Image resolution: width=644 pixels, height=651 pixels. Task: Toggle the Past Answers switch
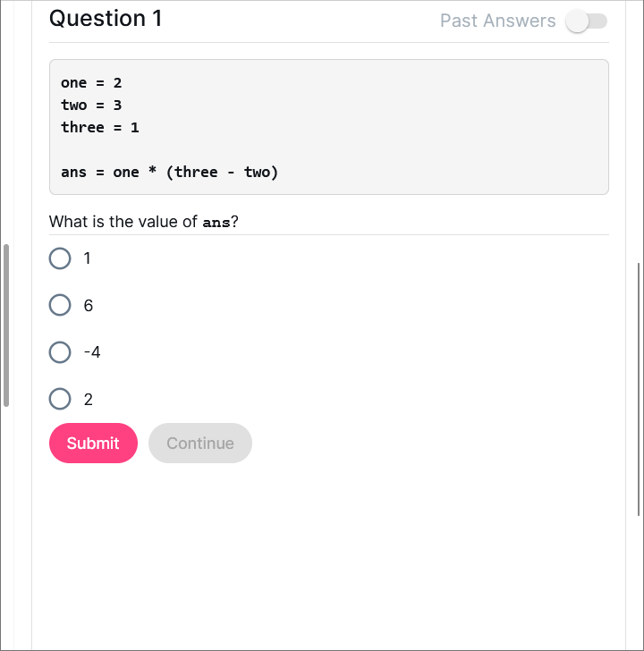(x=587, y=21)
